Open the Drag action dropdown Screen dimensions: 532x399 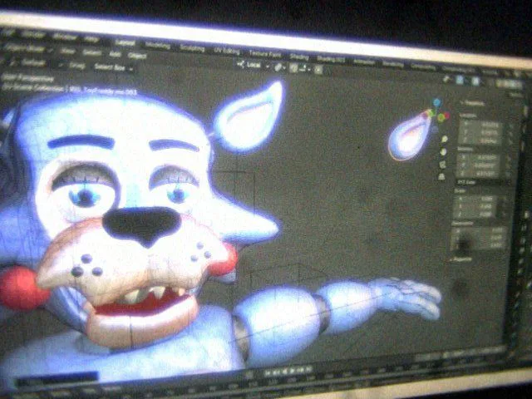pos(77,65)
